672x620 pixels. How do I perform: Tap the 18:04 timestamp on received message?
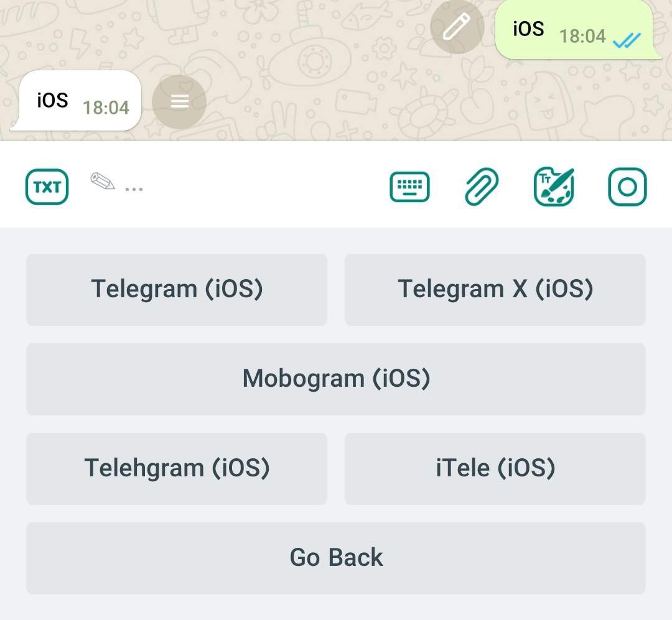point(105,108)
